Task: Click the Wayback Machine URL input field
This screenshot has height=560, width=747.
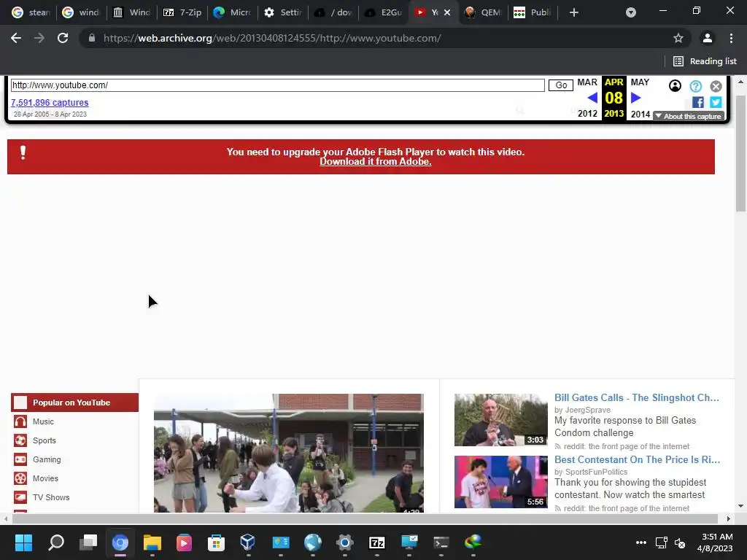Action: 278,85
